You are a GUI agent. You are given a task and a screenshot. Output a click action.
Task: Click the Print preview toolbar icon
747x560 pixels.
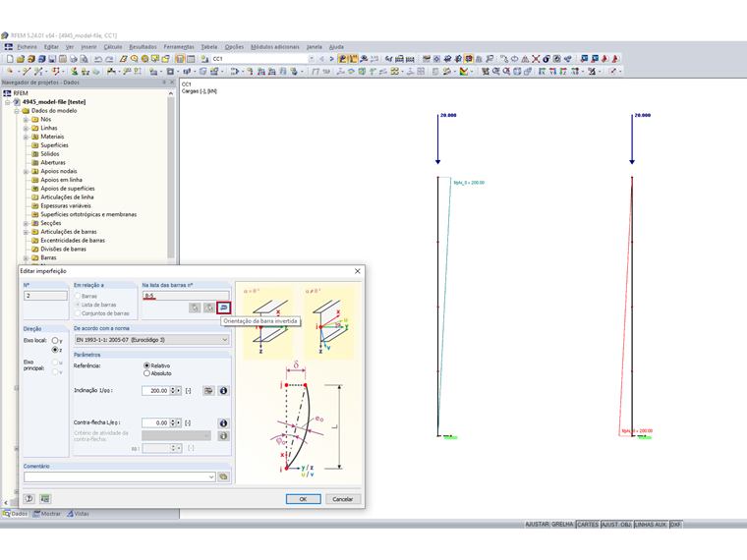tap(84, 59)
